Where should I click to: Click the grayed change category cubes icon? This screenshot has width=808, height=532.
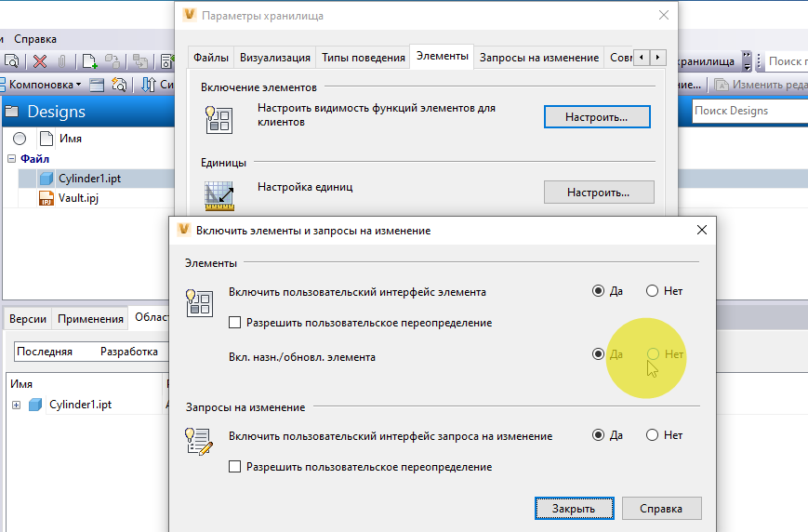[113, 61]
